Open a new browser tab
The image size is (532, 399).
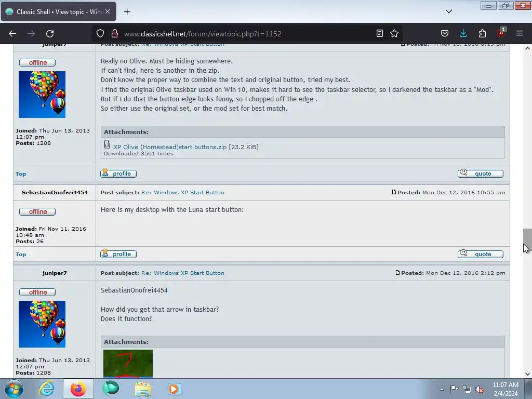(x=127, y=12)
